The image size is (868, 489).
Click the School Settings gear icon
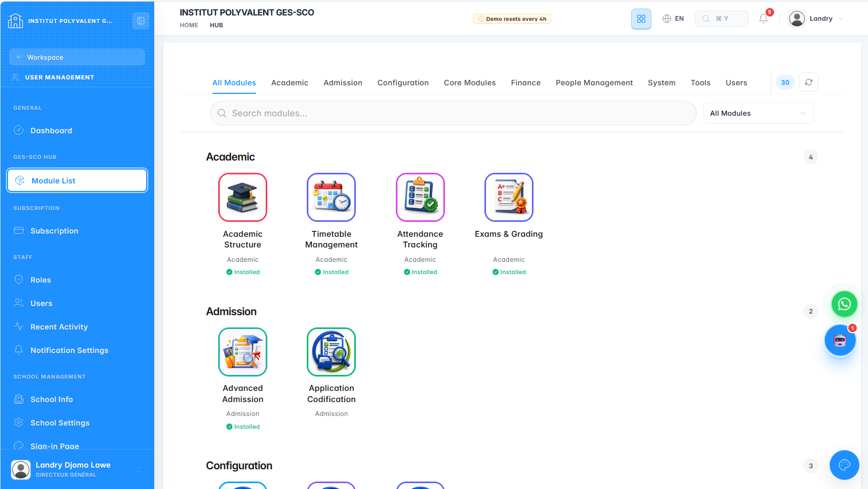point(19,422)
